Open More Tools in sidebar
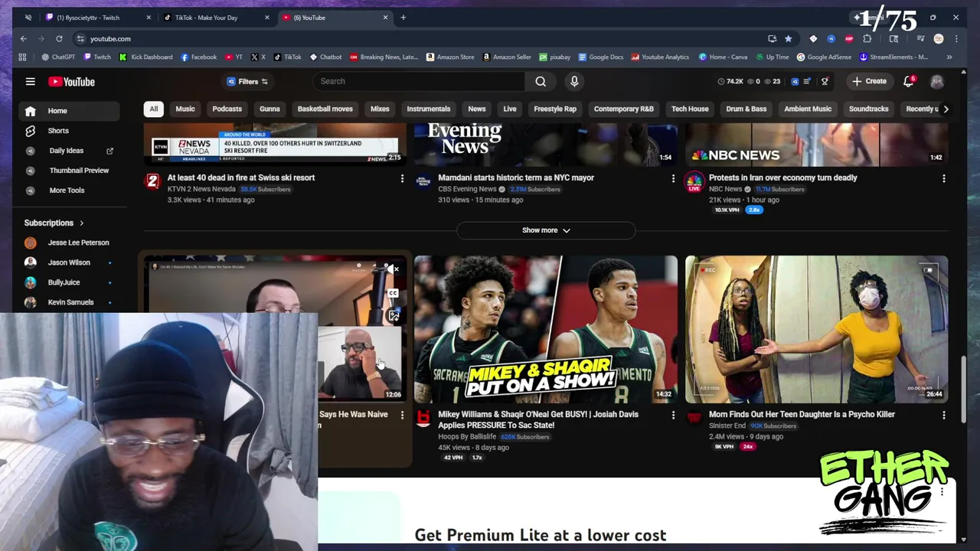The image size is (980, 551). tap(69, 191)
